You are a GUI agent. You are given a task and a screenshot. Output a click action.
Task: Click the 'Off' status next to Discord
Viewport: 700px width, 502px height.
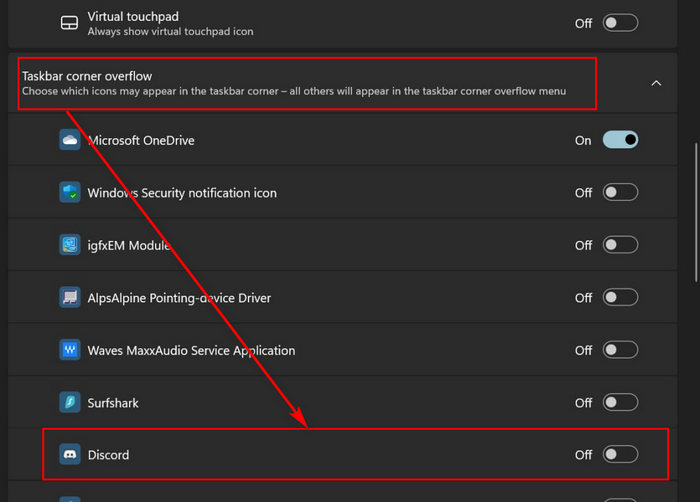[583, 455]
